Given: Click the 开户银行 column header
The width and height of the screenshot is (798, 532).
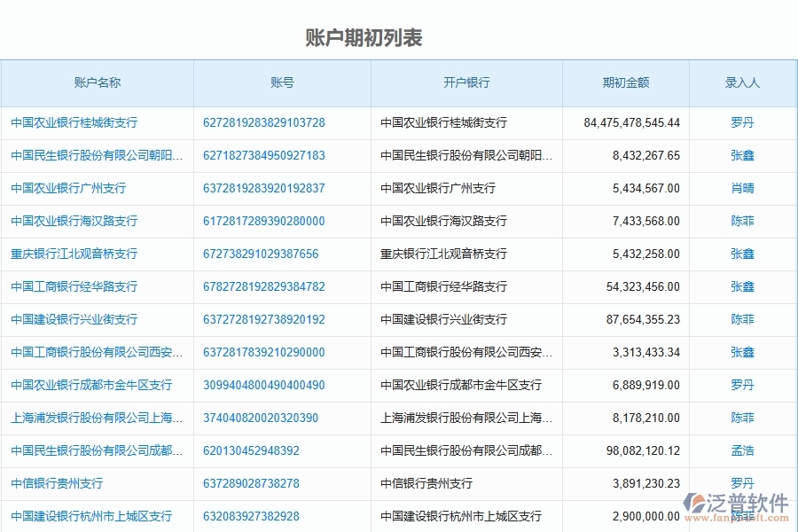Looking at the screenshot, I should (465, 82).
